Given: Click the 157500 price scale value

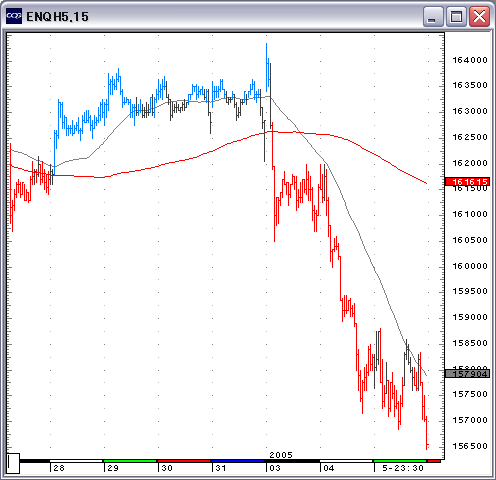Looking at the screenshot, I should tap(470, 394).
